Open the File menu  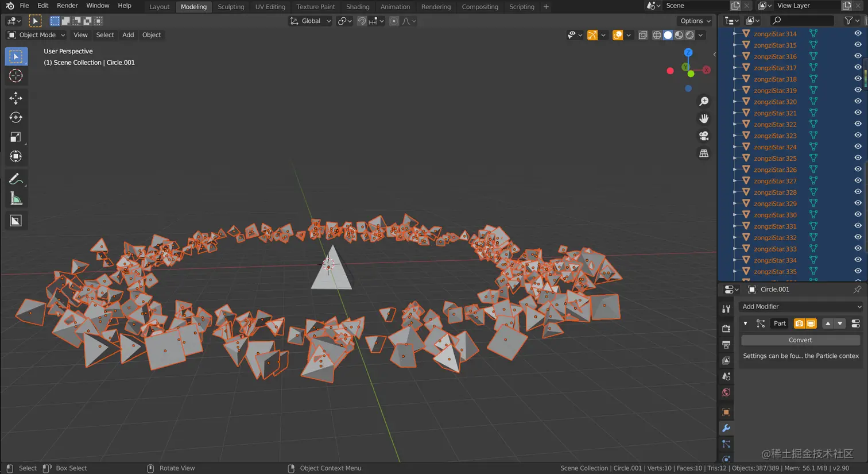25,6
